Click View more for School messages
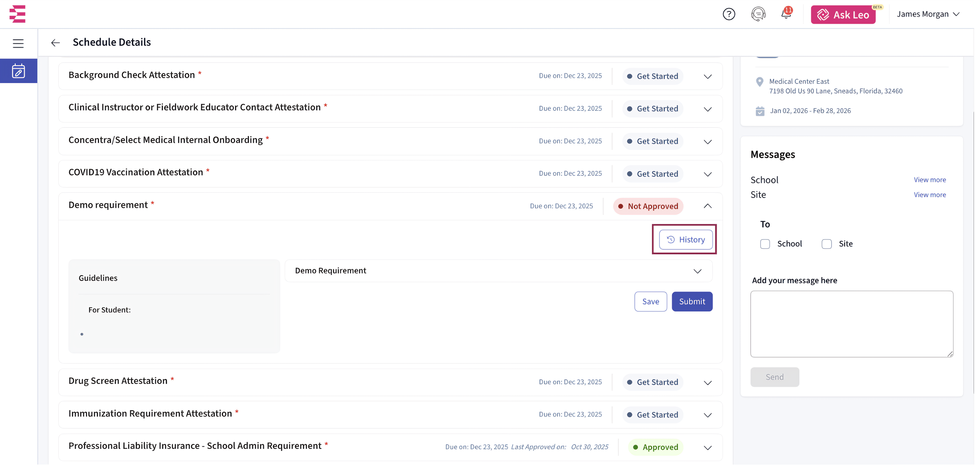980x467 pixels. [930, 180]
